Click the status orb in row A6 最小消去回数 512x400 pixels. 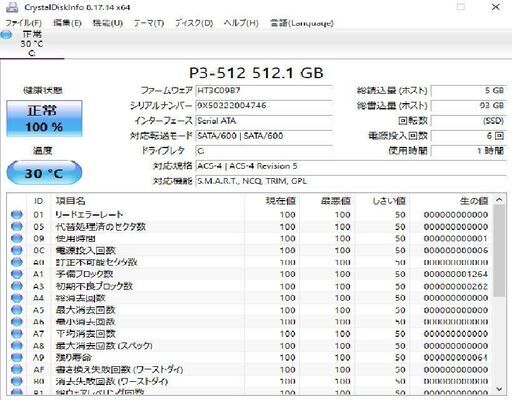[17, 322]
